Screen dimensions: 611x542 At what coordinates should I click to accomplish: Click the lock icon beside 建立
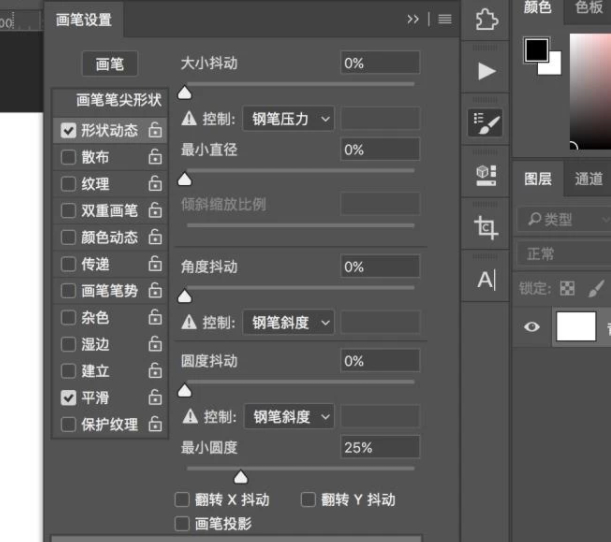tap(155, 371)
